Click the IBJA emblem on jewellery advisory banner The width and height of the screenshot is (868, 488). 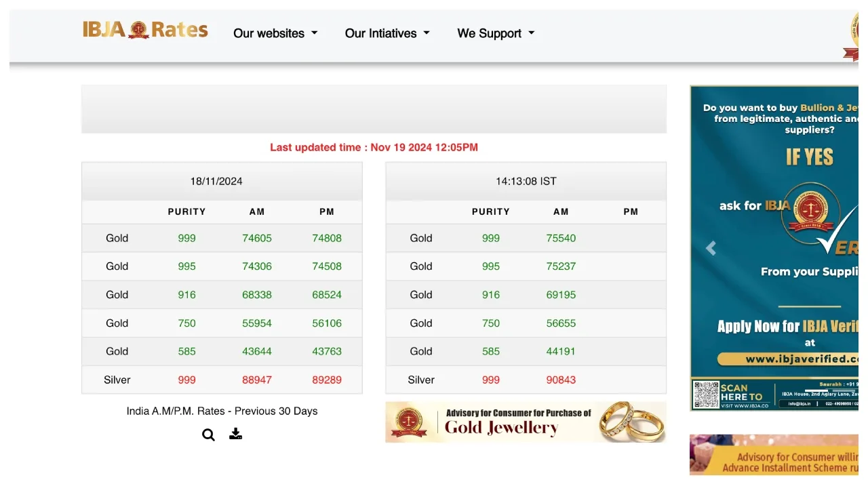click(x=409, y=422)
